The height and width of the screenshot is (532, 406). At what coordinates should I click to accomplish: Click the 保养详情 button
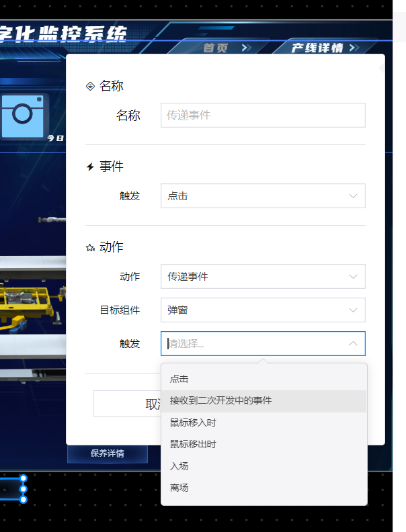(x=107, y=453)
